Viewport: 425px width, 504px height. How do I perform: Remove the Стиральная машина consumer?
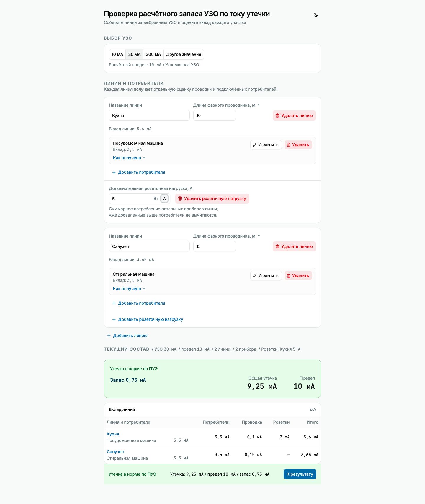298,276
